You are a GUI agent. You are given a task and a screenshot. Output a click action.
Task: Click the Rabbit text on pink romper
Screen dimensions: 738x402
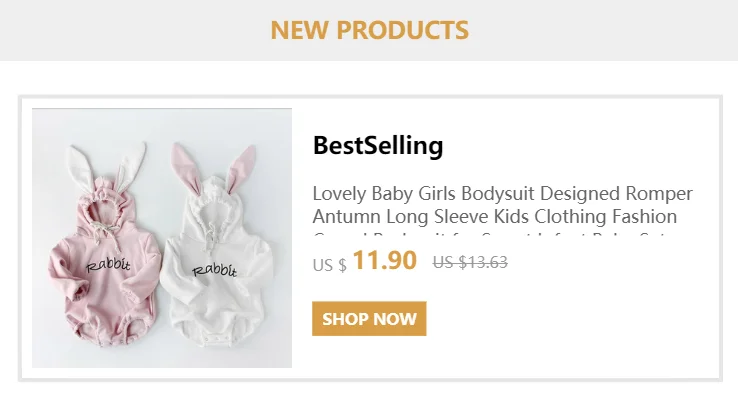(110, 265)
